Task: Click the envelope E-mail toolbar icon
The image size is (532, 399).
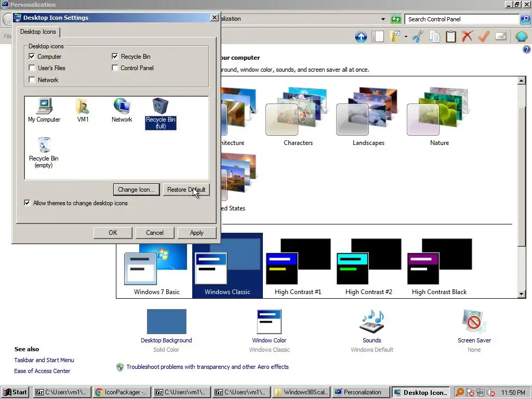Action: click(500, 36)
